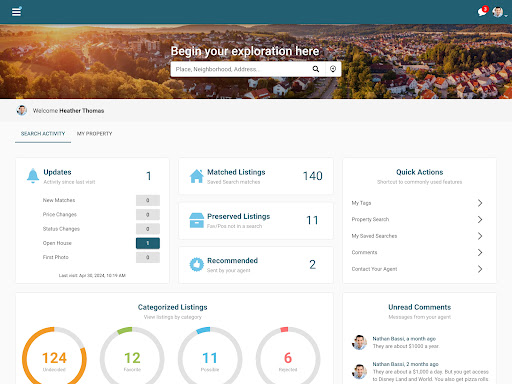The width and height of the screenshot is (512, 384).
Task: Open Recommended card title
Action: tap(233, 261)
